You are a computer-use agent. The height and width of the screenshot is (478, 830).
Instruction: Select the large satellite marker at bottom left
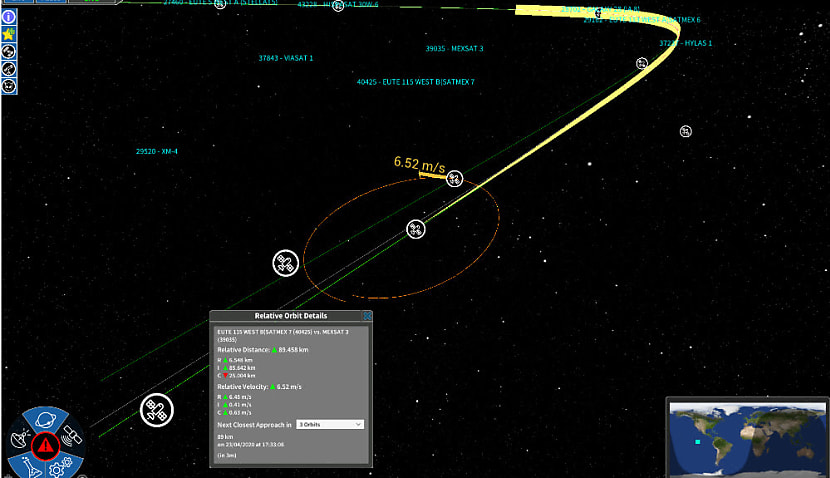tap(157, 410)
